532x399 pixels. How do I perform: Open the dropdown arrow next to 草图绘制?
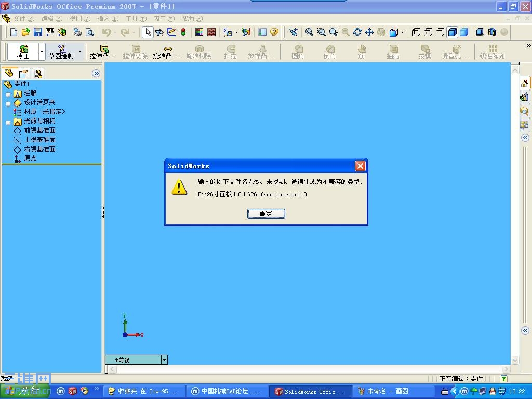coord(80,51)
